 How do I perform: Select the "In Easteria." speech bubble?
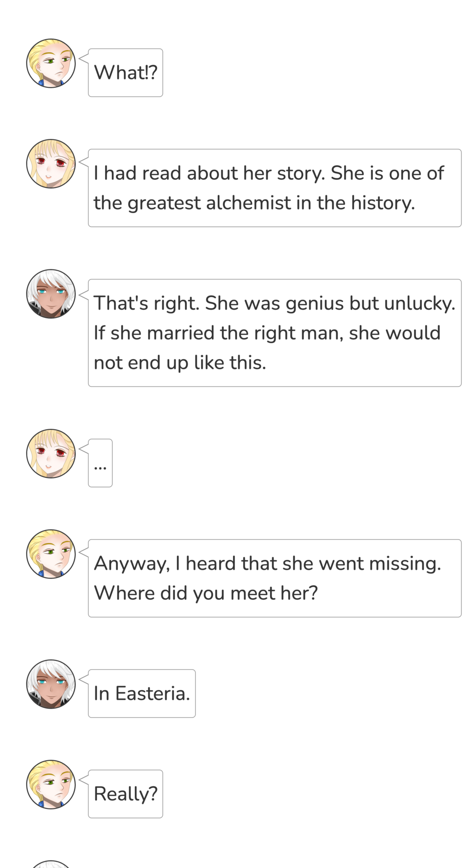coord(141,694)
